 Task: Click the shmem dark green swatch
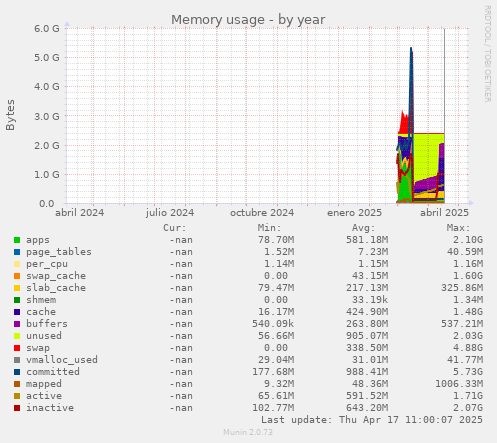tap(17, 300)
